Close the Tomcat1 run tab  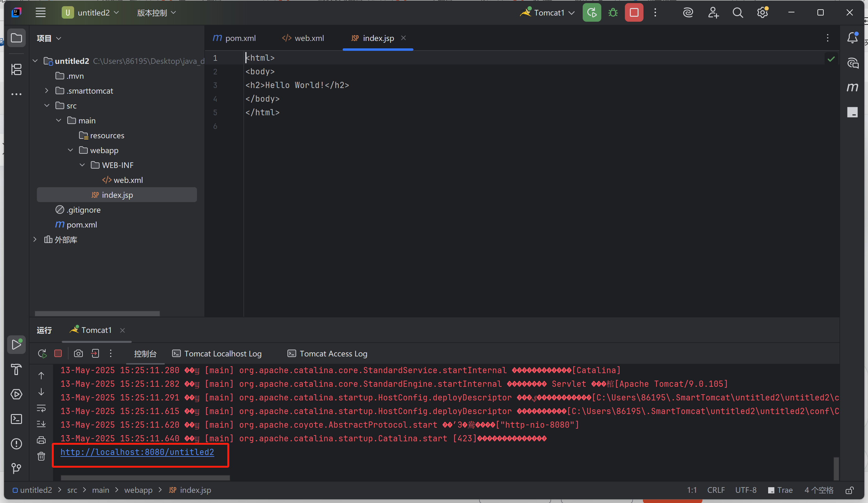point(122,330)
